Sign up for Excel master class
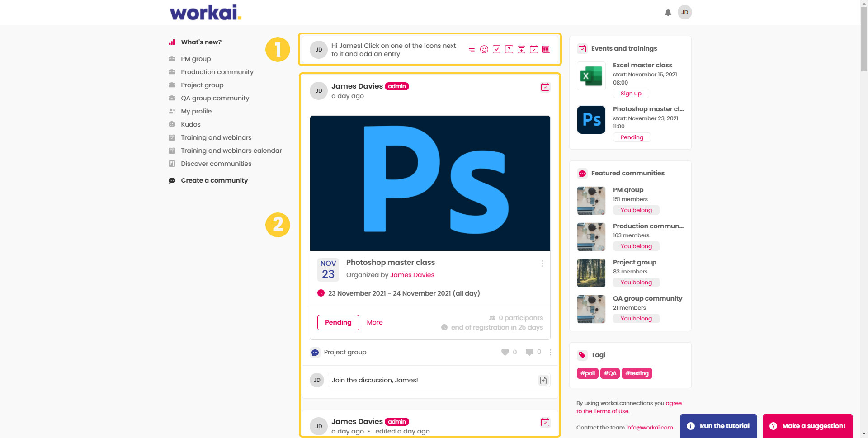 click(631, 94)
